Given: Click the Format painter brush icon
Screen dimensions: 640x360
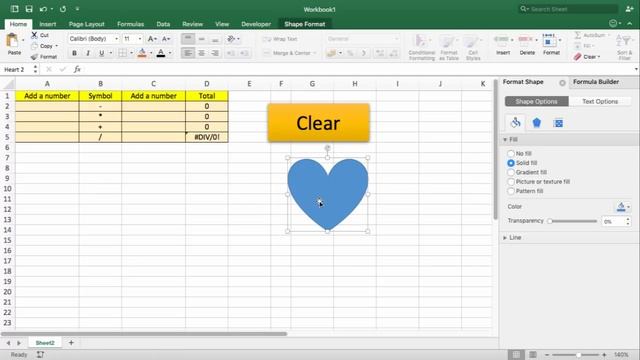Looking at the screenshot, I should click(x=35, y=57).
